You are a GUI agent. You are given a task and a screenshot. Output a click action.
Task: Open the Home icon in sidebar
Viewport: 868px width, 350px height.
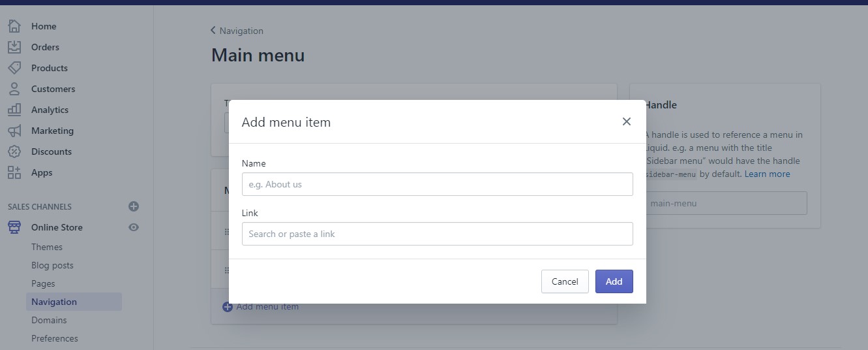[14, 26]
